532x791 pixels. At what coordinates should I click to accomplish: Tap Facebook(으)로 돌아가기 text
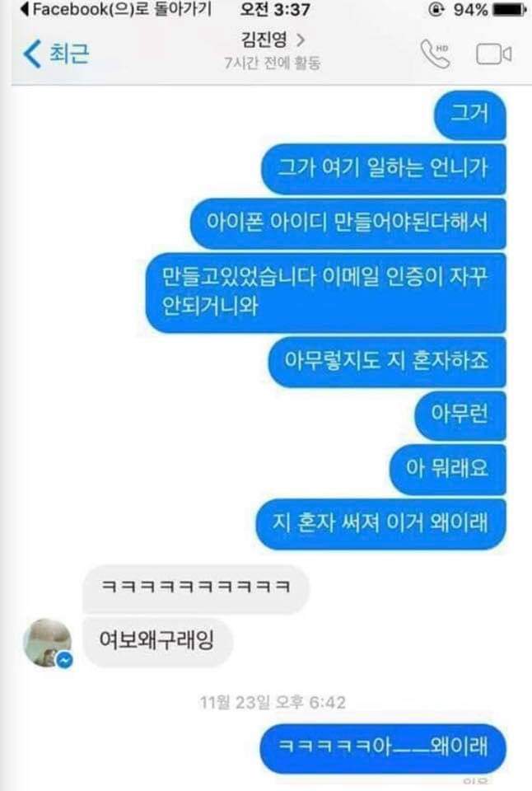(122, 9)
